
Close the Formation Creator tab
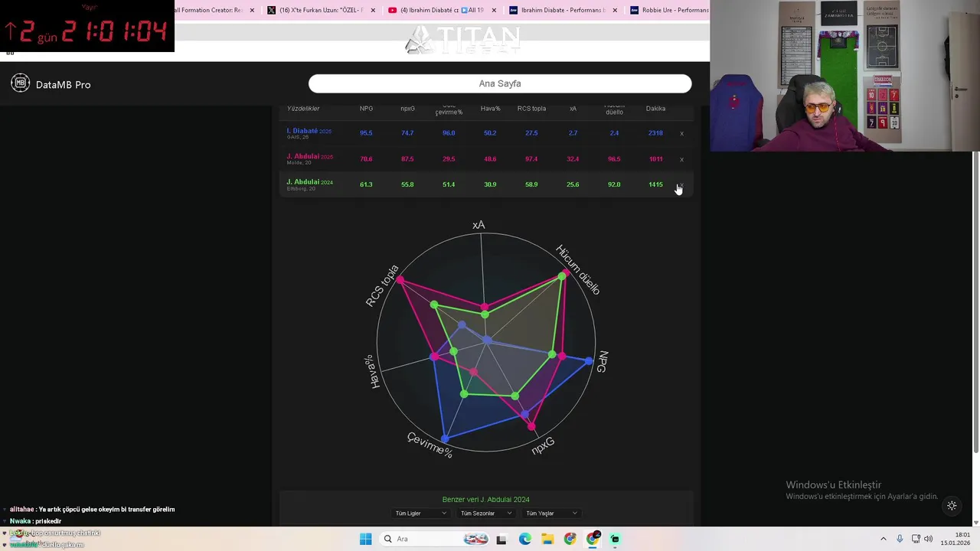click(x=252, y=10)
